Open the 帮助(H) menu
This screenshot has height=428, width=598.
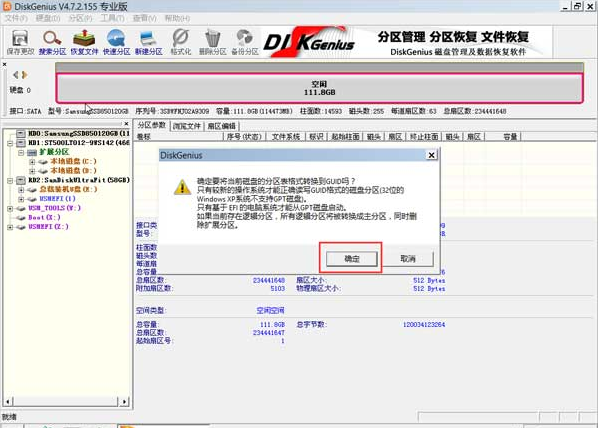177,18
